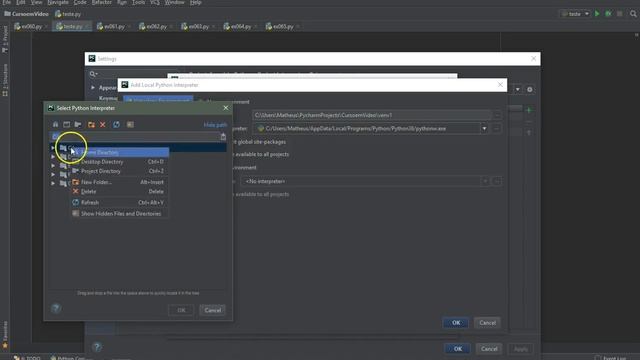Click OK at bottom of Settings window

[x=458, y=349]
